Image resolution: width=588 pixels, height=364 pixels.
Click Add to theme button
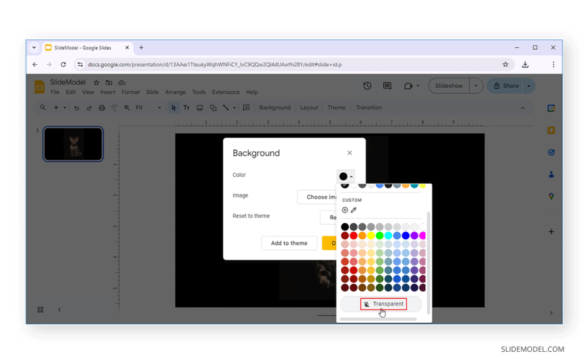[x=289, y=243]
